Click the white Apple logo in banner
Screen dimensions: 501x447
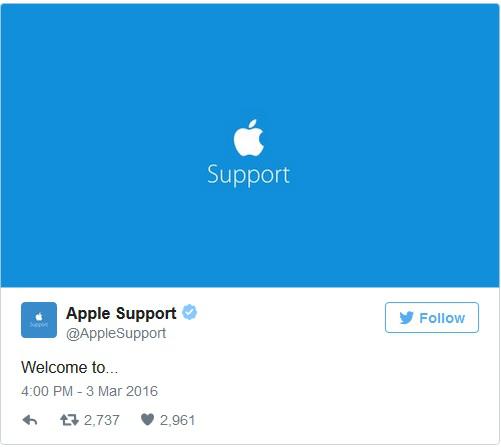249,138
